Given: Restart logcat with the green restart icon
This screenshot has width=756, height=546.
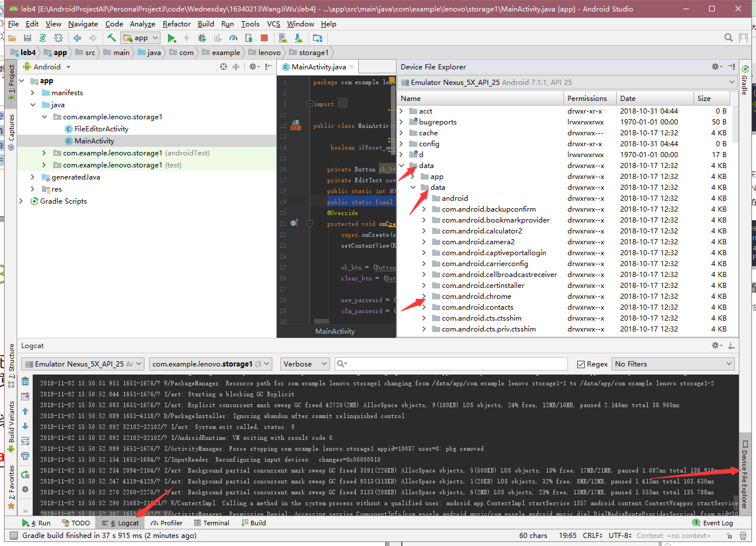Looking at the screenshot, I should point(25,474).
